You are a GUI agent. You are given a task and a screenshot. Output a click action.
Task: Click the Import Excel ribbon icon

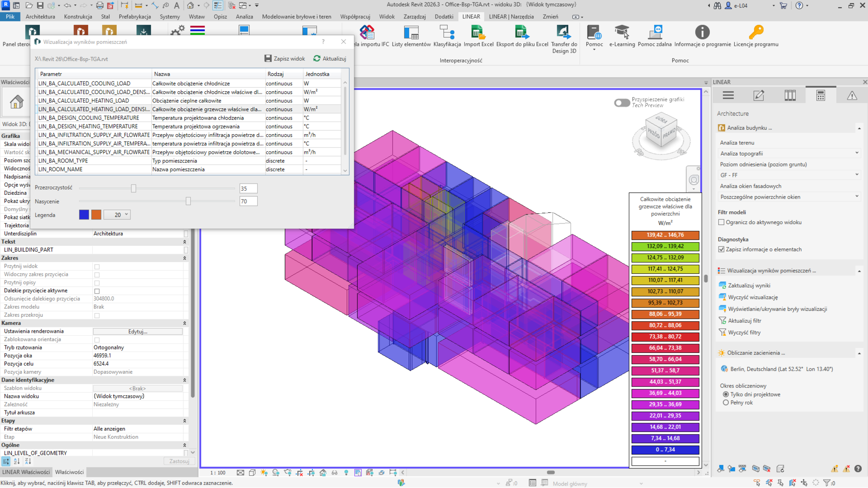[478, 33]
